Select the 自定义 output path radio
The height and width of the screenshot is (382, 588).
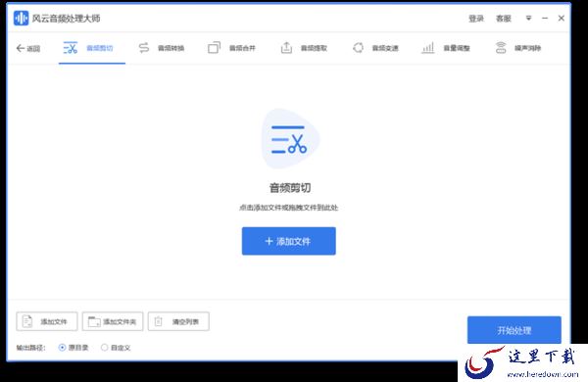coord(105,348)
